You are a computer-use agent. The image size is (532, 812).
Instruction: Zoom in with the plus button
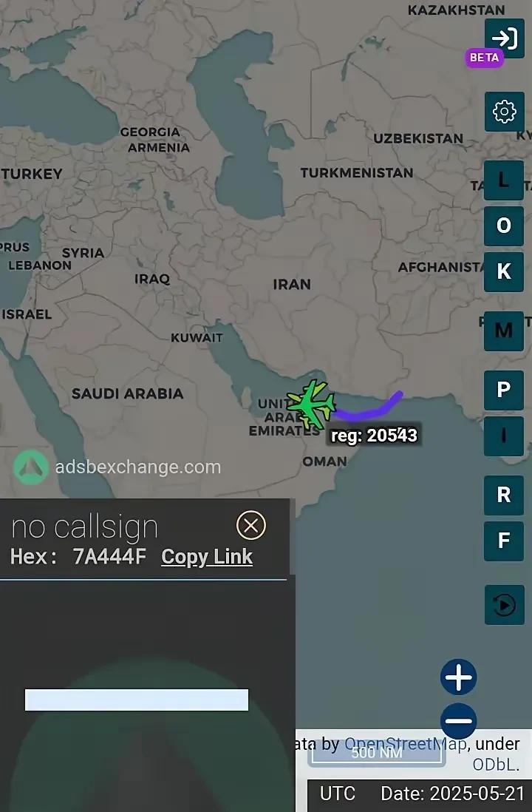459,677
